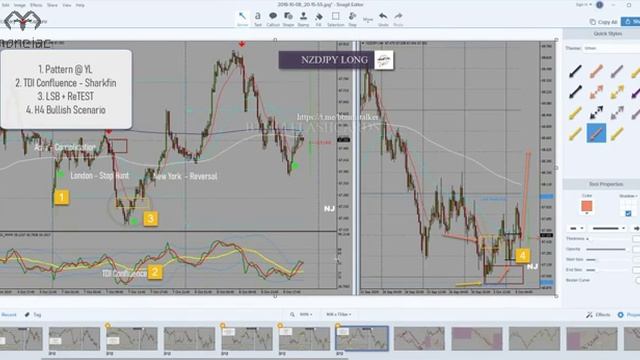640x360 pixels.
Task: Select the Shape tool
Action: 288,19
